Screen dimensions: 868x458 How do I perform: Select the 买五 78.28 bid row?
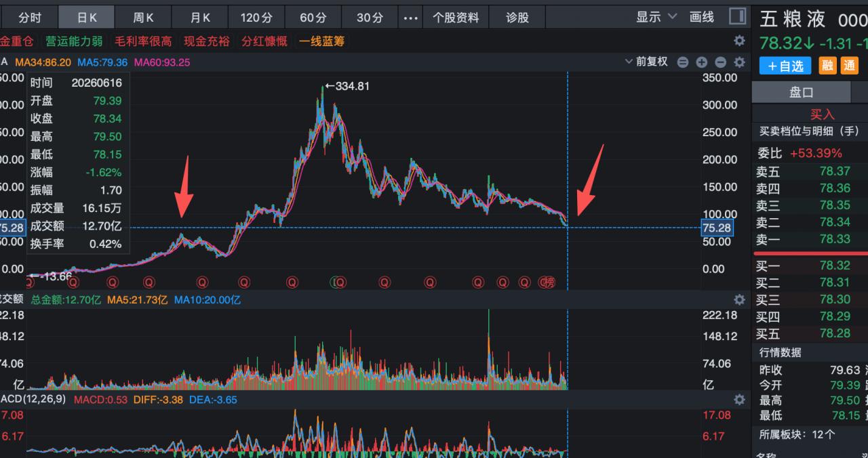tap(810, 333)
